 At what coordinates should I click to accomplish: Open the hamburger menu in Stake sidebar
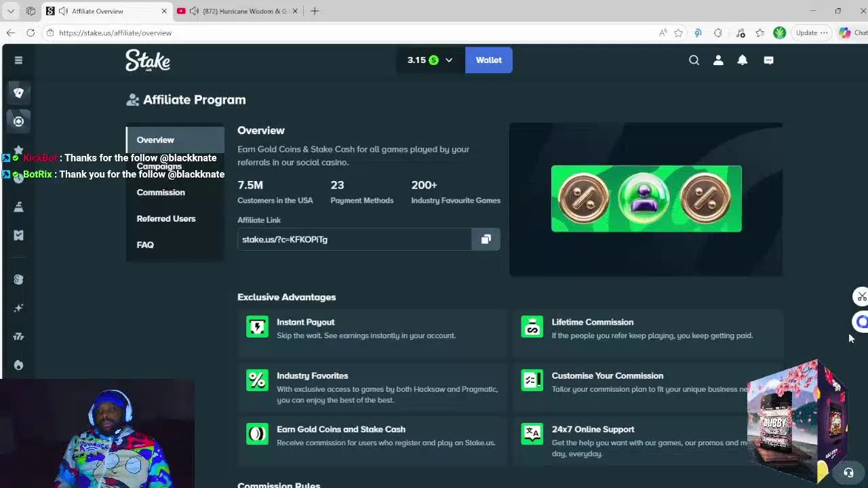coord(18,60)
